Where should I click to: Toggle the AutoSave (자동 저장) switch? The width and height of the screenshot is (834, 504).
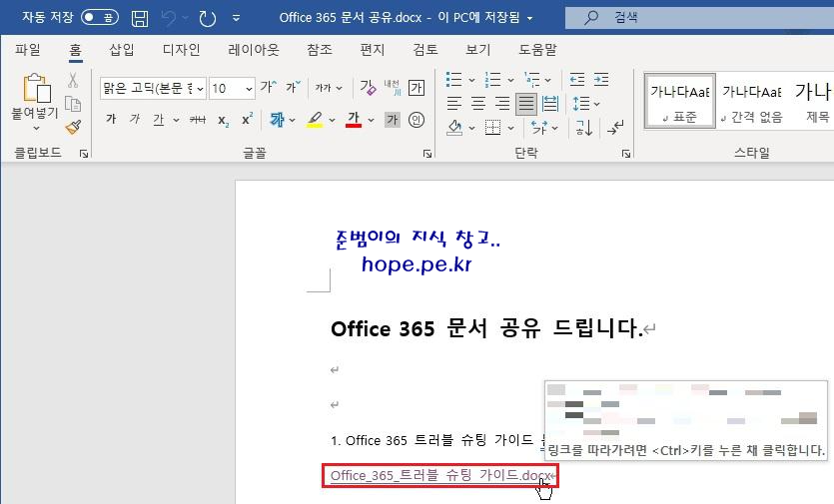100,18
